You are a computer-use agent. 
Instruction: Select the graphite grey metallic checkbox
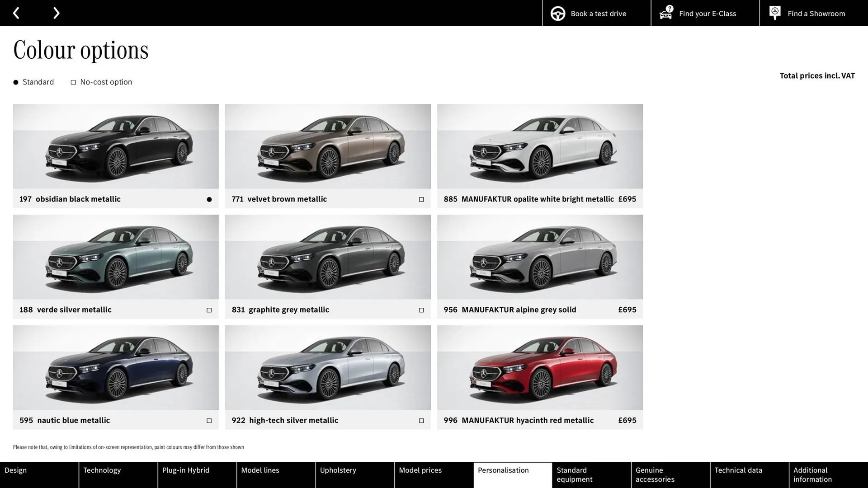(421, 310)
